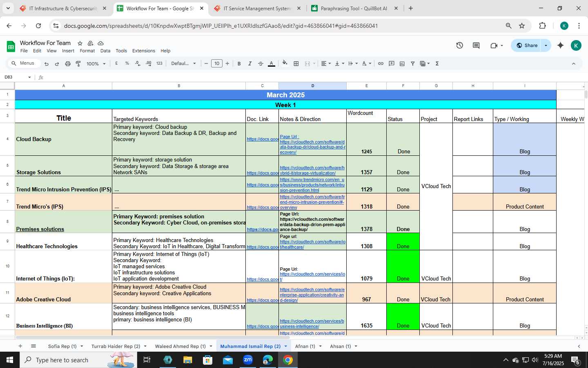Open all comments icon

point(476,45)
